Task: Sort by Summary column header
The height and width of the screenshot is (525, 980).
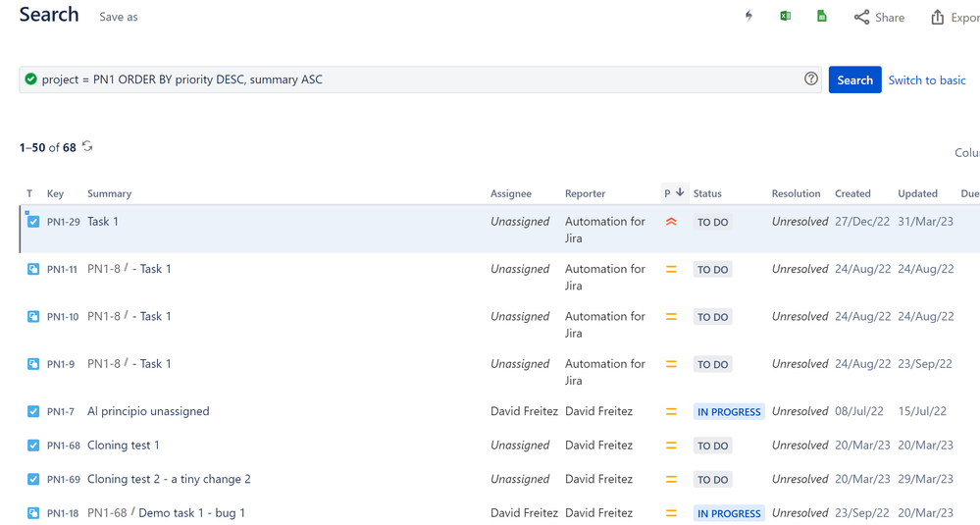Action: [x=109, y=193]
